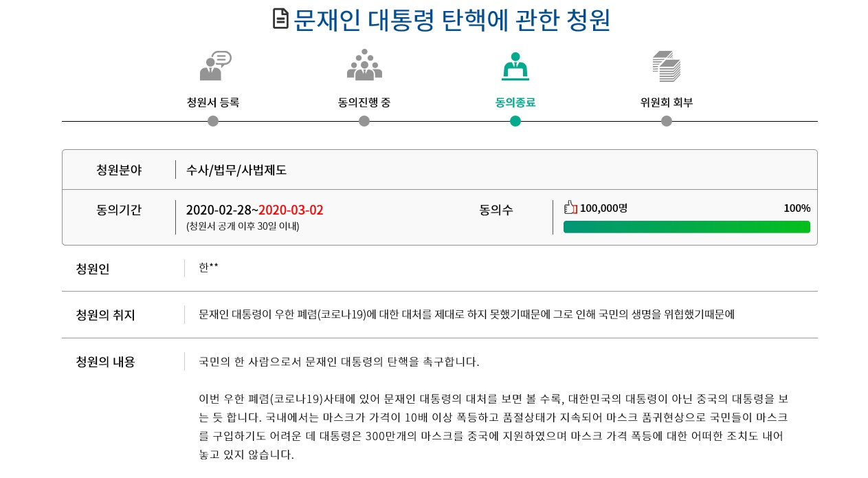Click the gray timeline dot under 청원서 등록
868x478 pixels.
click(x=213, y=121)
